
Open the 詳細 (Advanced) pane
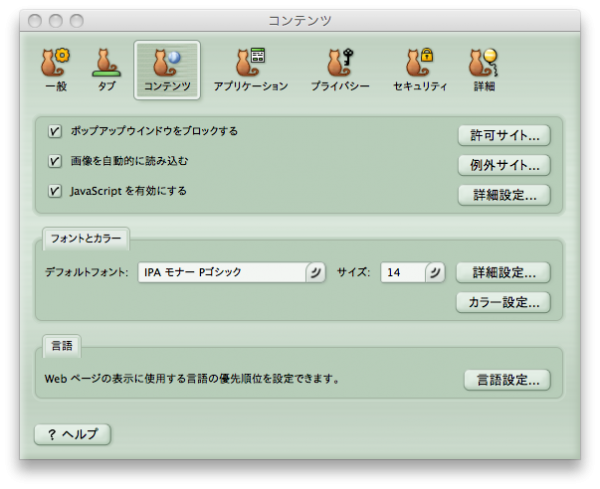click(484, 70)
